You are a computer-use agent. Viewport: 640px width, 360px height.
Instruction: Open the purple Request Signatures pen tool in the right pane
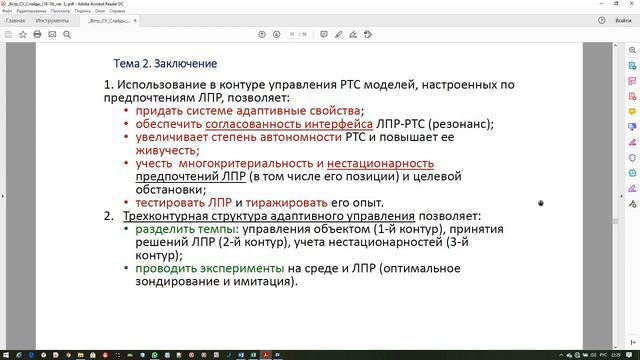point(632,188)
